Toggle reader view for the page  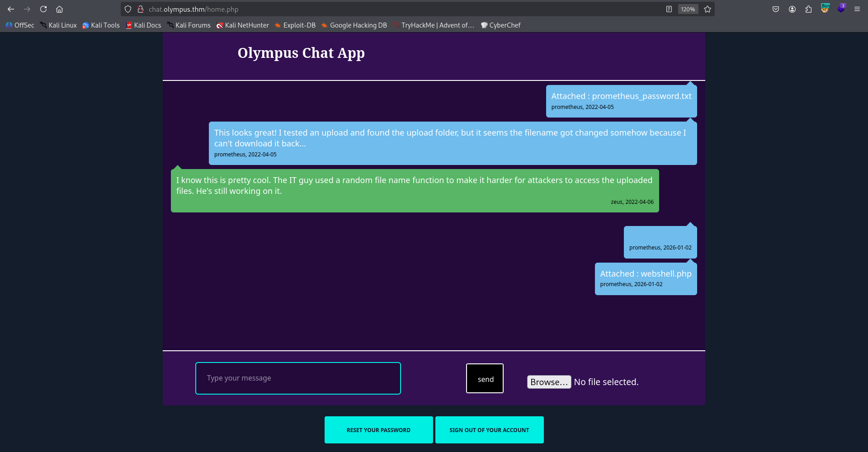(669, 9)
